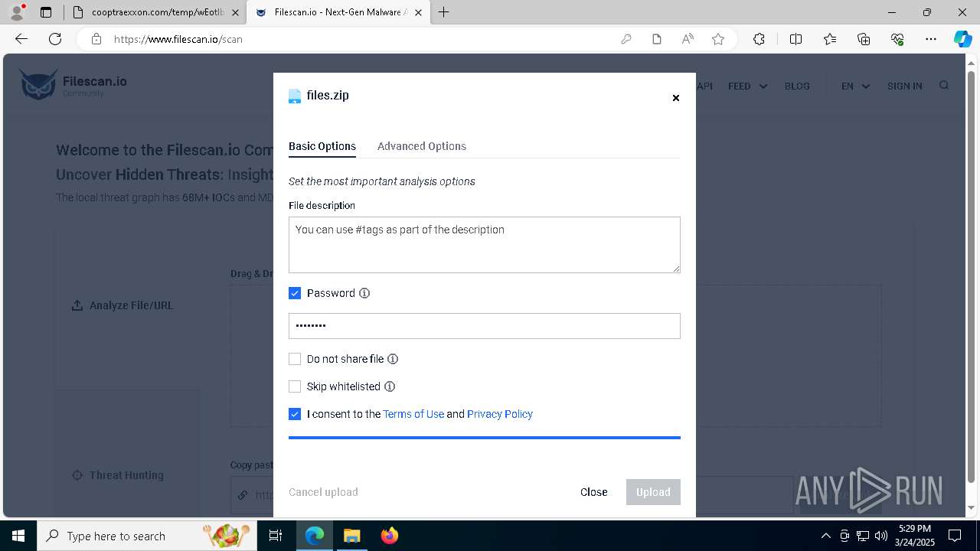
Task: Enable Skip whitelisted checkbox
Action: (295, 386)
